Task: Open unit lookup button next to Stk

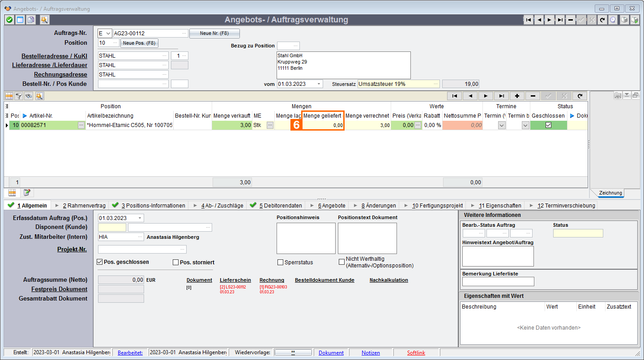Action: coord(270,126)
